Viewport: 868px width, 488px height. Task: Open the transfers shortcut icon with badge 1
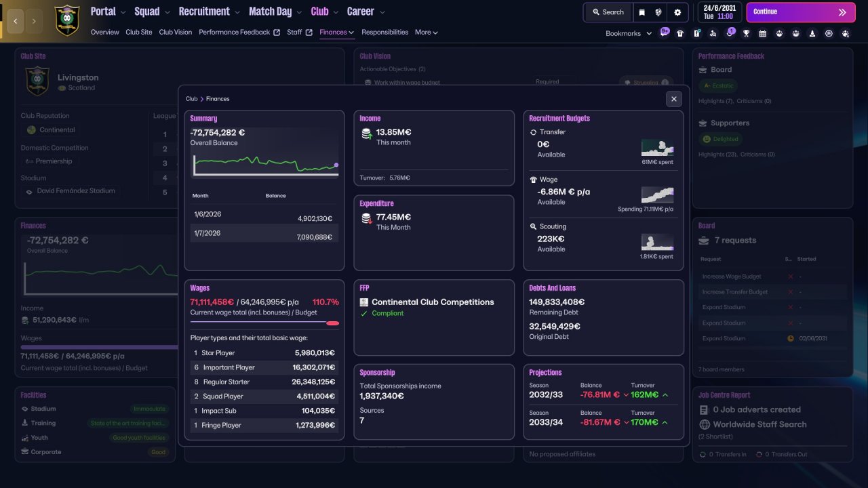(x=730, y=33)
